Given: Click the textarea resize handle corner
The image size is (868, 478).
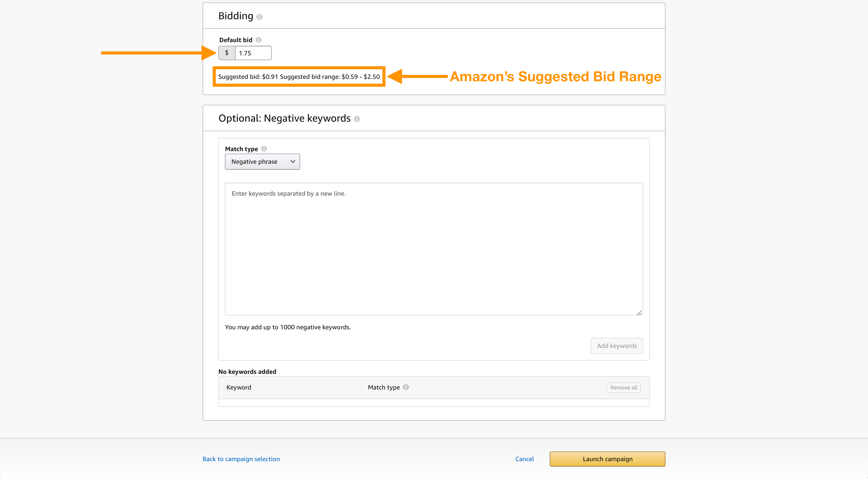Looking at the screenshot, I should 639,313.
